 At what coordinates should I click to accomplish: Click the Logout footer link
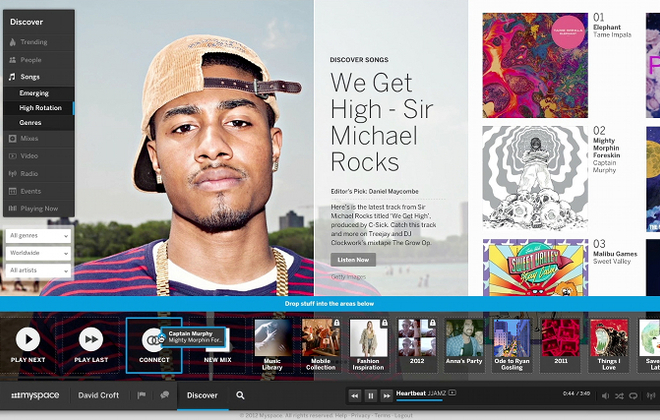point(403,415)
